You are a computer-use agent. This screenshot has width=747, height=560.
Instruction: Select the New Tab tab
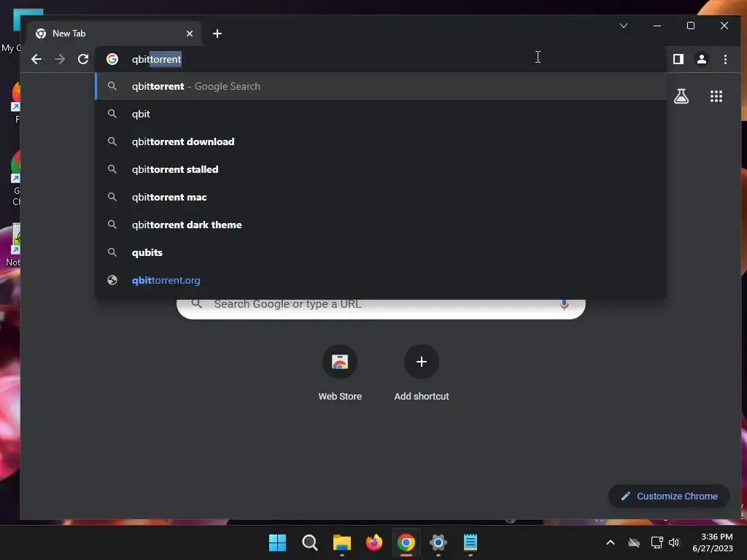pyautogui.click(x=115, y=34)
